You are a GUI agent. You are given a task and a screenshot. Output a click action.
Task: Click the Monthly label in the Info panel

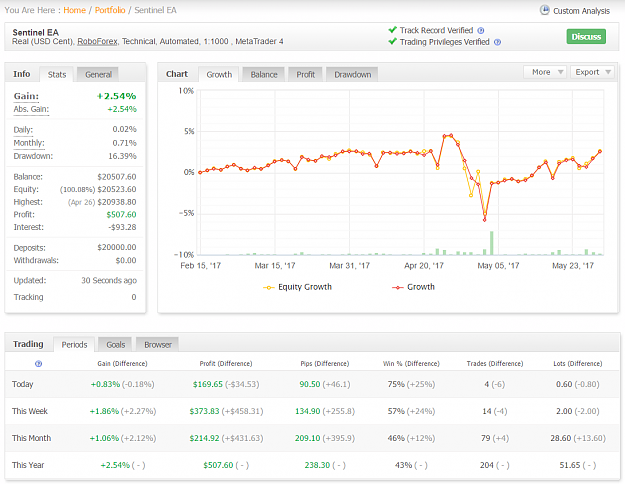[x=29, y=143]
